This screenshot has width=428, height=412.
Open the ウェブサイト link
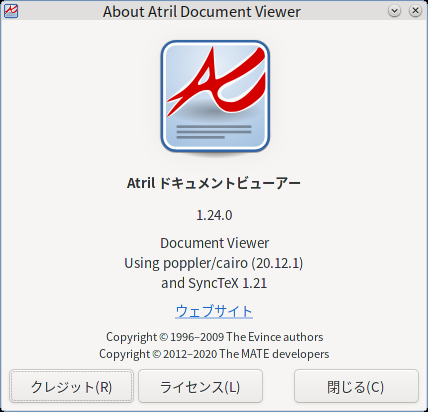point(214,311)
